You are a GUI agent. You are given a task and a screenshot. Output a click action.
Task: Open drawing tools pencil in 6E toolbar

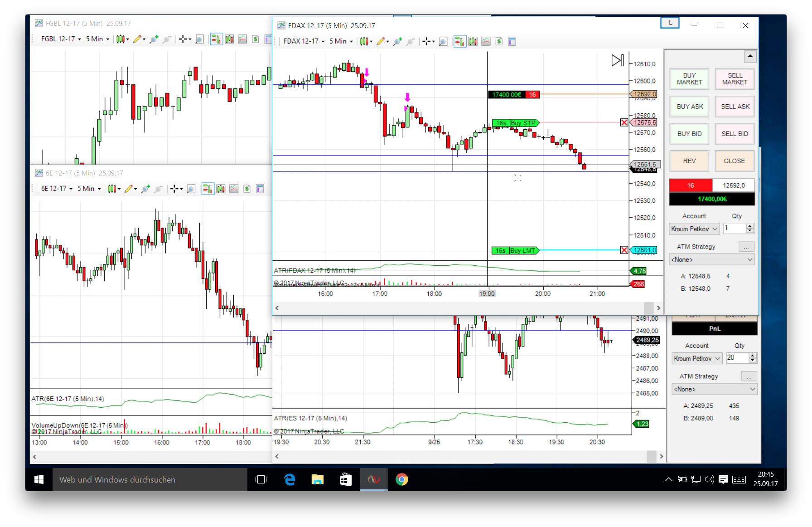click(130, 189)
